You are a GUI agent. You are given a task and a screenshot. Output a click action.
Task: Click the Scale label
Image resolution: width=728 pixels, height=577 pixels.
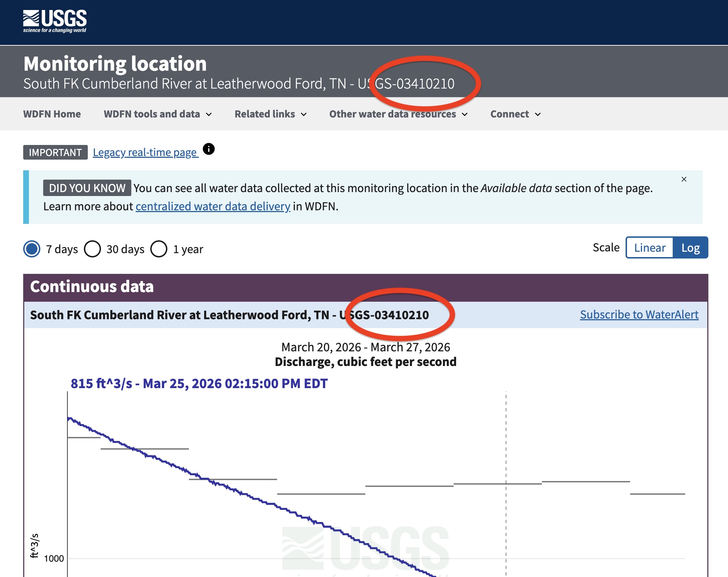[606, 247]
